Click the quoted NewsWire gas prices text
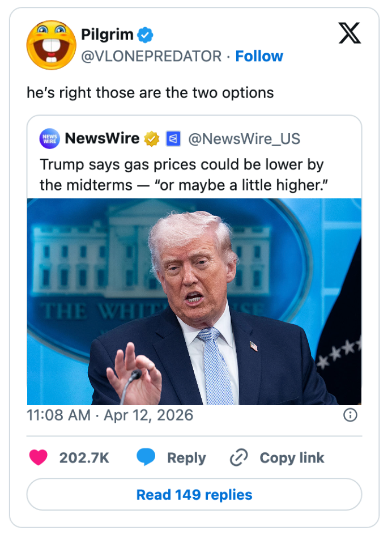392x535 pixels. 181,175
